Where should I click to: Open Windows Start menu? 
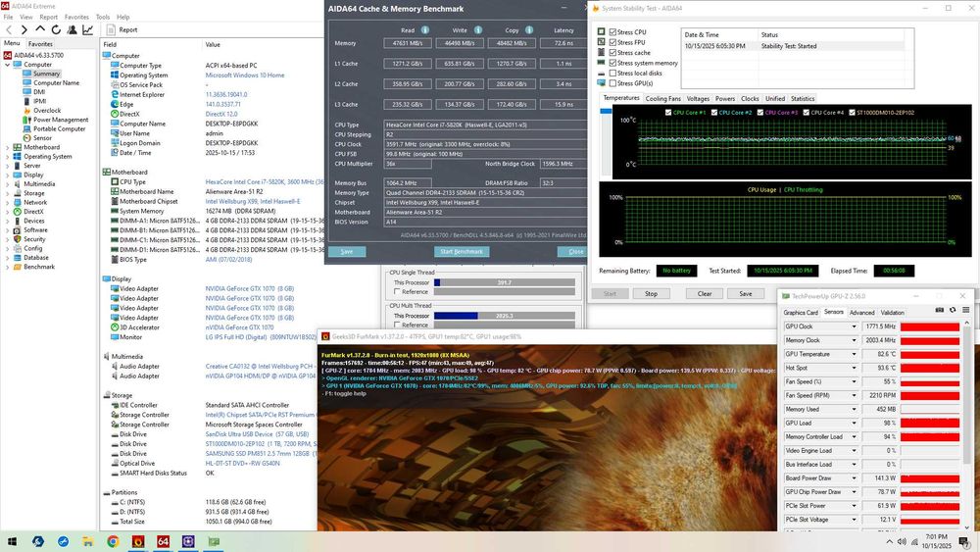[12, 541]
